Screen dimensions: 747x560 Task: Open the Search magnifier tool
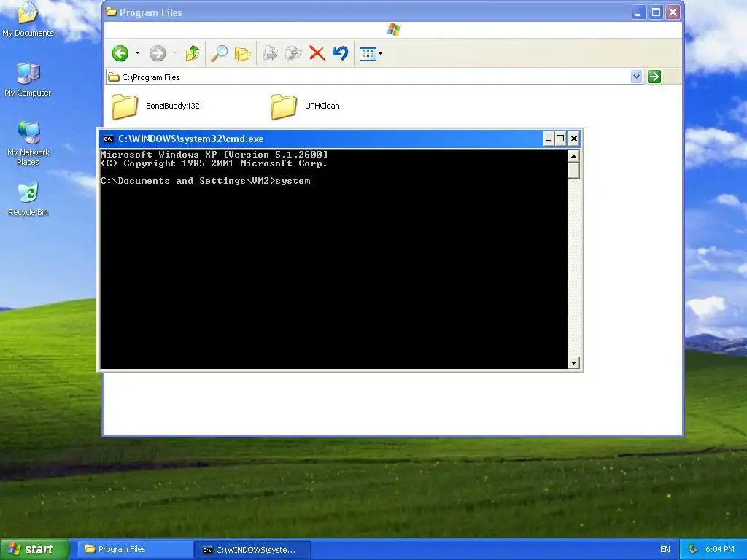point(219,53)
